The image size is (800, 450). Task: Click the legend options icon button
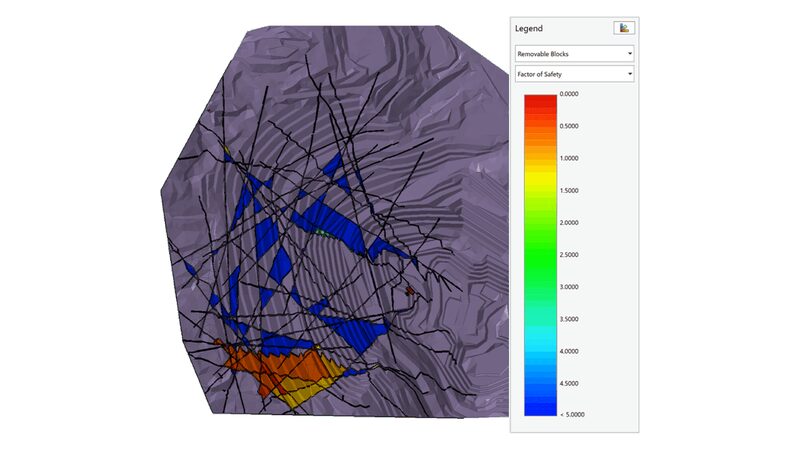[x=624, y=28]
